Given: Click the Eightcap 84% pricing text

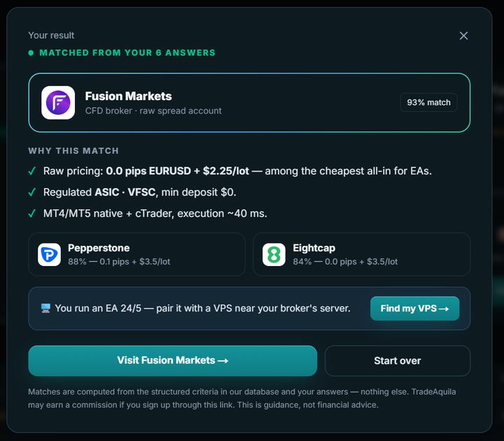Looking at the screenshot, I should tap(345, 262).
